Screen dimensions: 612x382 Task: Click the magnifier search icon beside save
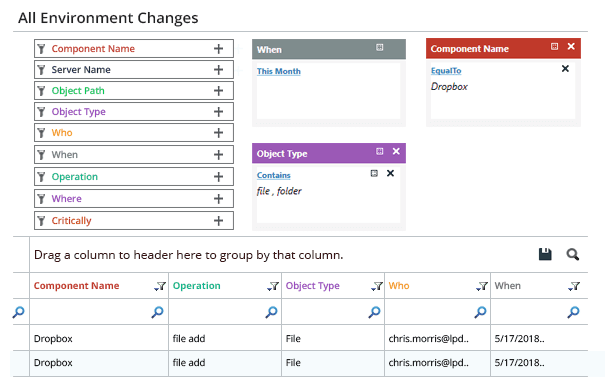pyautogui.click(x=573, y=254)
